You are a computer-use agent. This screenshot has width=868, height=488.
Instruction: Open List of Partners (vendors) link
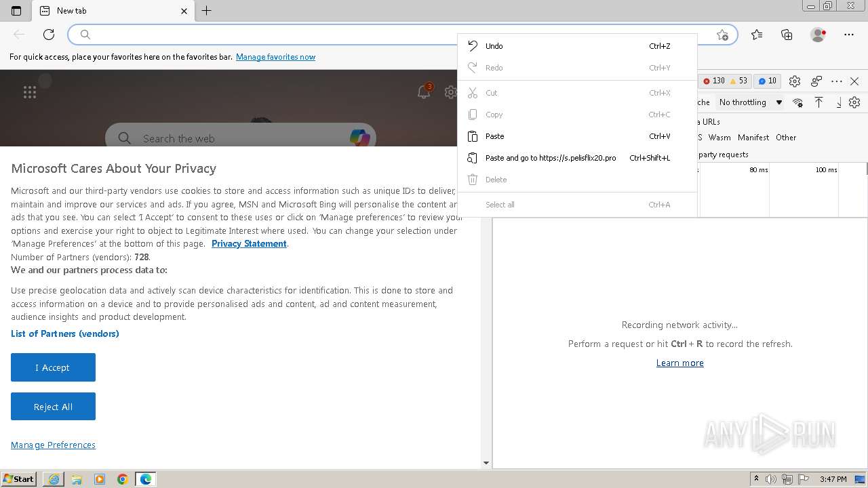pos(65,333)
